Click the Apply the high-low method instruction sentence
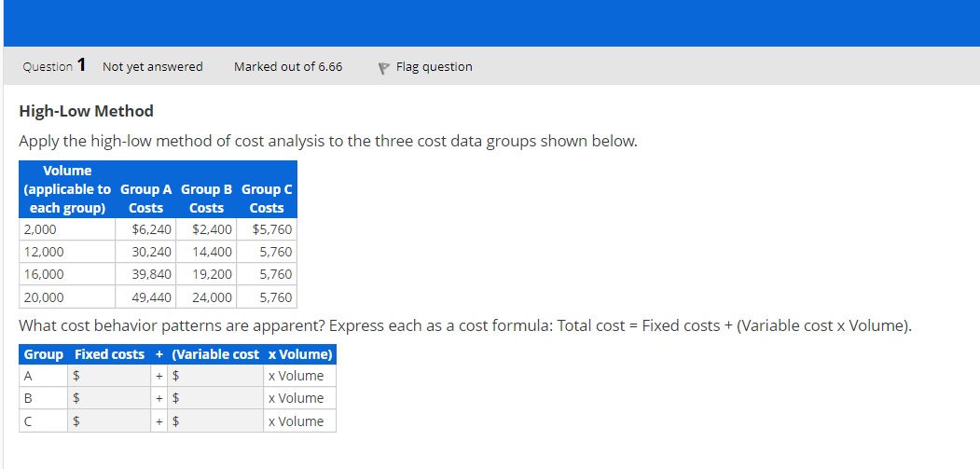Image resolution: width=980 pixels, height=469 pixels. pyautogui.click(x=328, y=142)
